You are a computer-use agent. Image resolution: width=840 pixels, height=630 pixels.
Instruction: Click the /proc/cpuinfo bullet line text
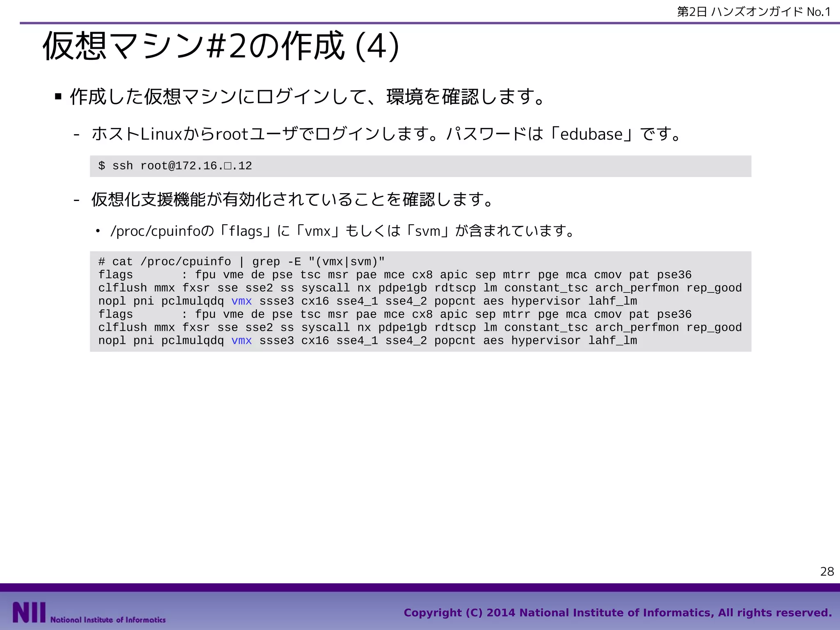pyautogui.click(x=341, y=231)
